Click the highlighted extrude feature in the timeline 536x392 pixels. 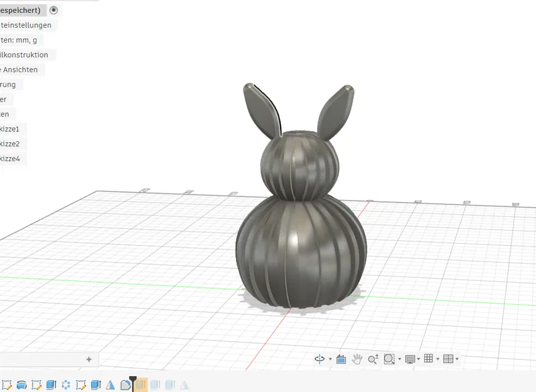(142, 384)
